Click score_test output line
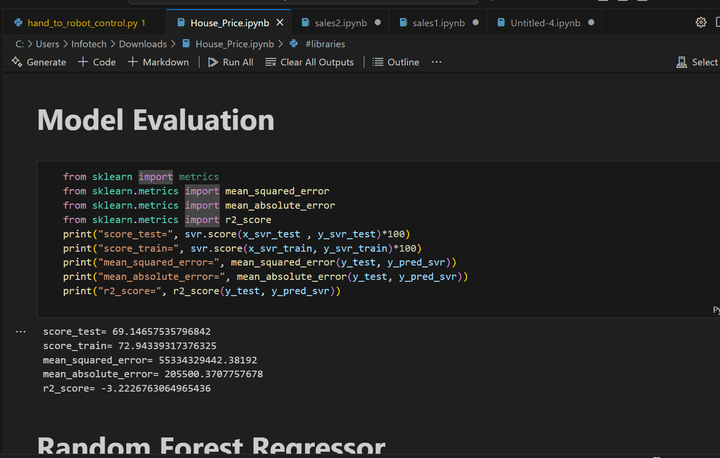The image size is (720, 458). click(127, 332)
